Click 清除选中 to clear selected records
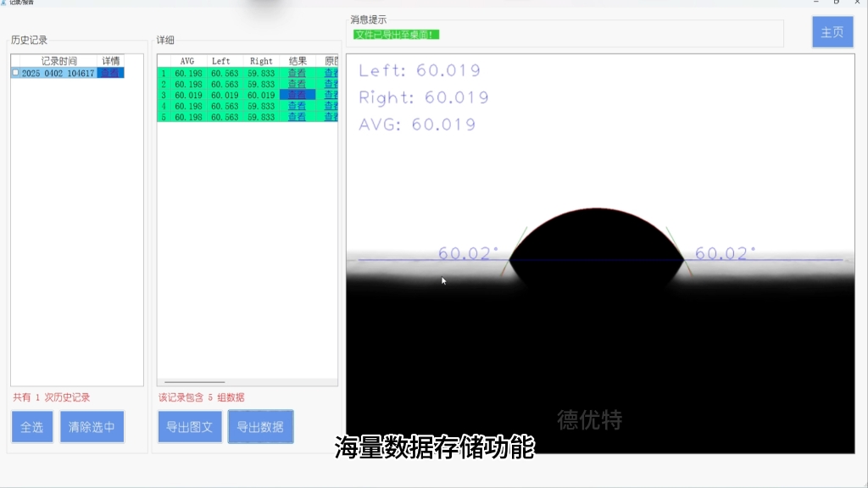 (92, 427)
